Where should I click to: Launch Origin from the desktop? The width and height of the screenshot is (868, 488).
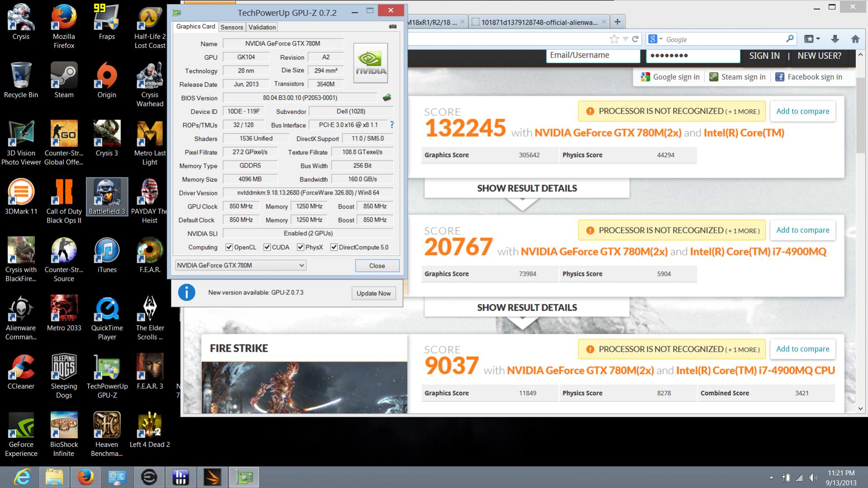[107, 80]
